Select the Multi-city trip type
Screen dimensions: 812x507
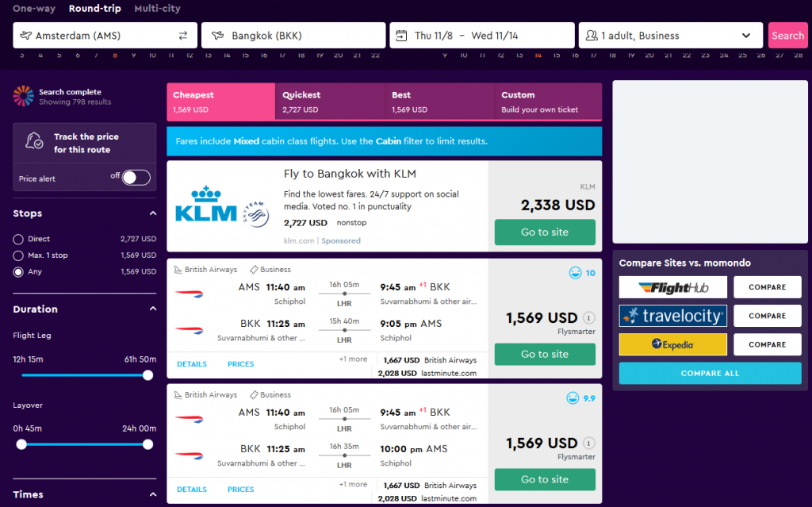tap(158, 8)
